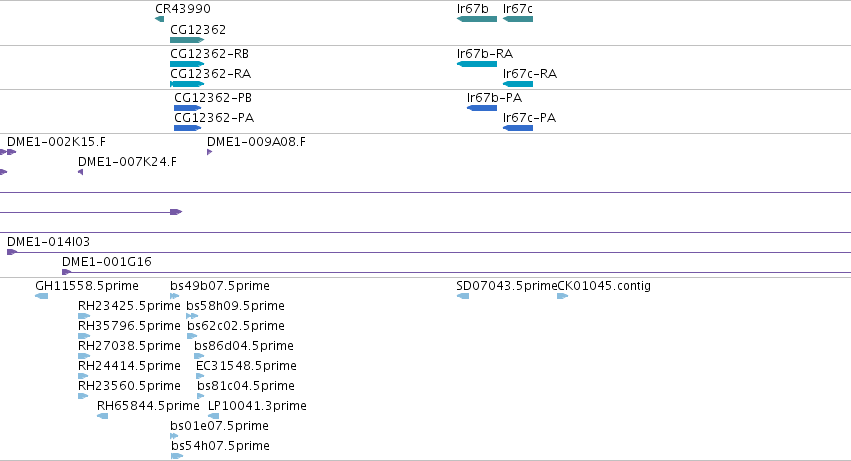The image size is (851, 461).
Task: Select the bs49b07.5prime EST label
Action: tap(220, 286)
